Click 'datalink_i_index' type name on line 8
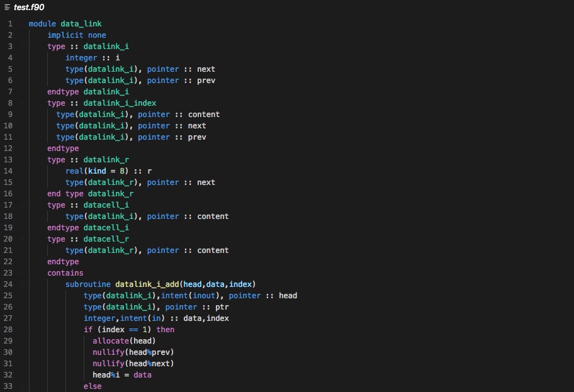The image size is (574, 392). pos(120,103)
